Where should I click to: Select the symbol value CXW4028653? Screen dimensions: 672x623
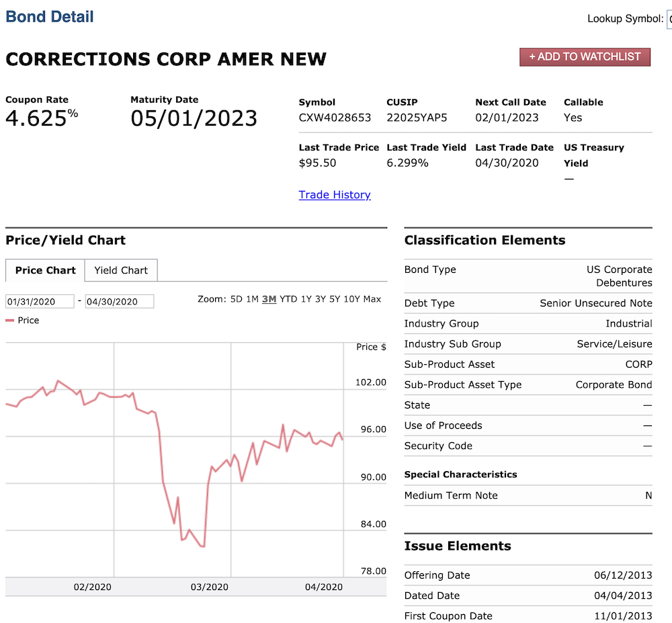[x=335, y=118]
